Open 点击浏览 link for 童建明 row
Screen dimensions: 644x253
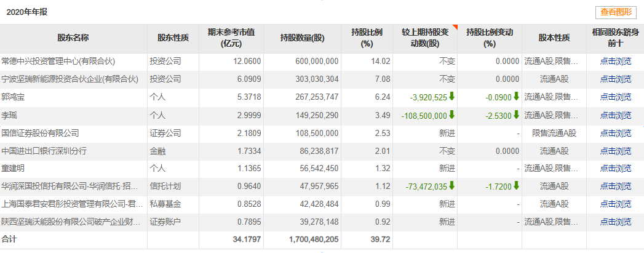(615, 169)
